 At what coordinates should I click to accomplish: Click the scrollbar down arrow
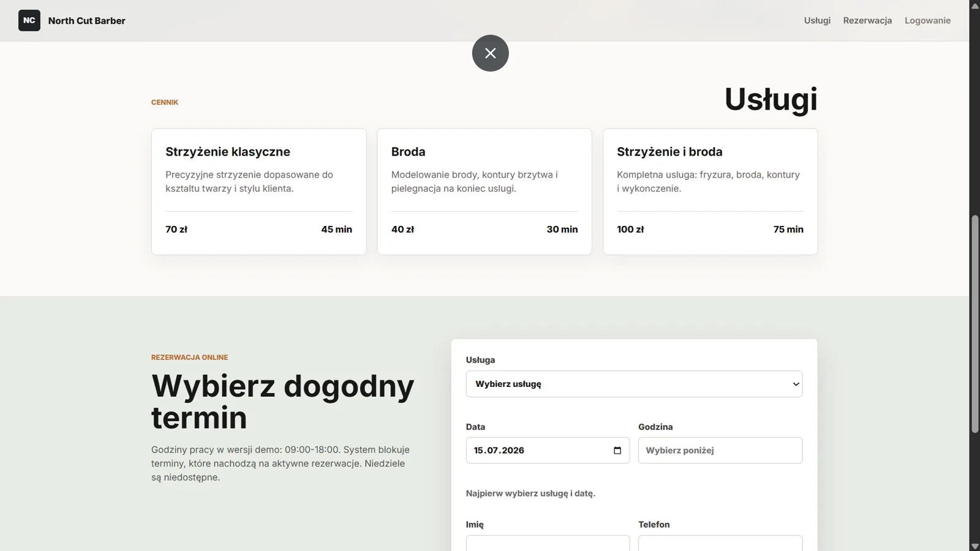974,545
